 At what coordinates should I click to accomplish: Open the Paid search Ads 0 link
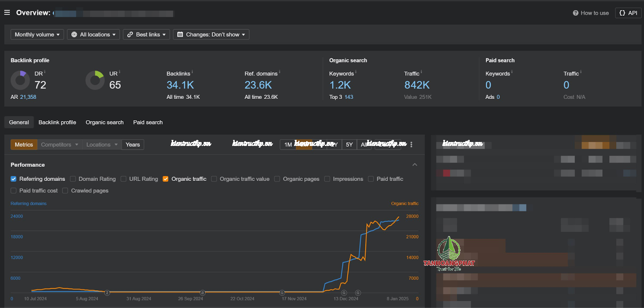[x=498, y=97]
